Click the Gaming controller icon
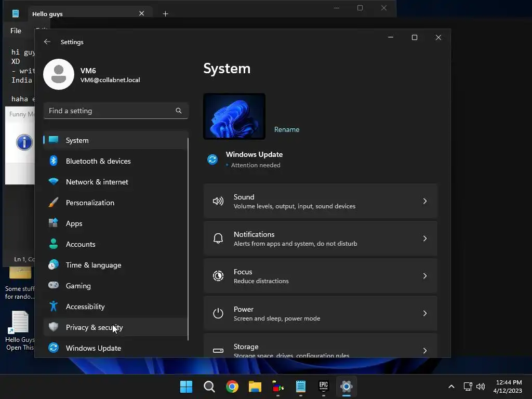532x399 pixels. pos(54,285)
